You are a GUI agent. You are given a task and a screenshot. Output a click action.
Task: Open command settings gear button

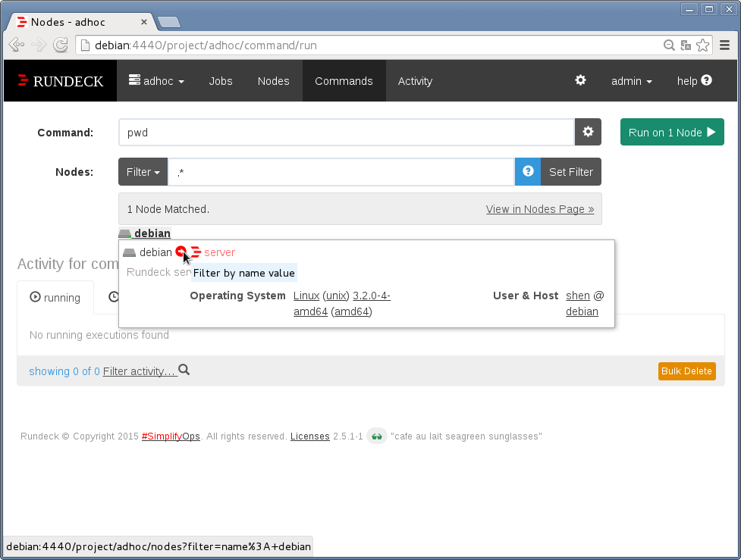point(588,132)
